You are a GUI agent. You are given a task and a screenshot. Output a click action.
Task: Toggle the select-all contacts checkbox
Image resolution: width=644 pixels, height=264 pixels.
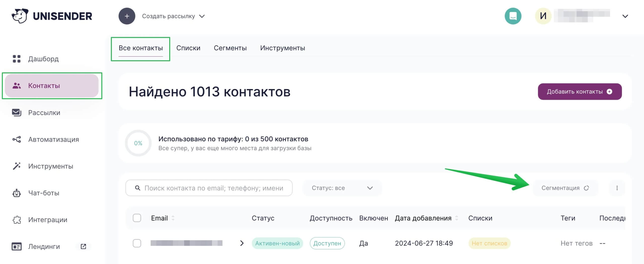click(137, 218)
